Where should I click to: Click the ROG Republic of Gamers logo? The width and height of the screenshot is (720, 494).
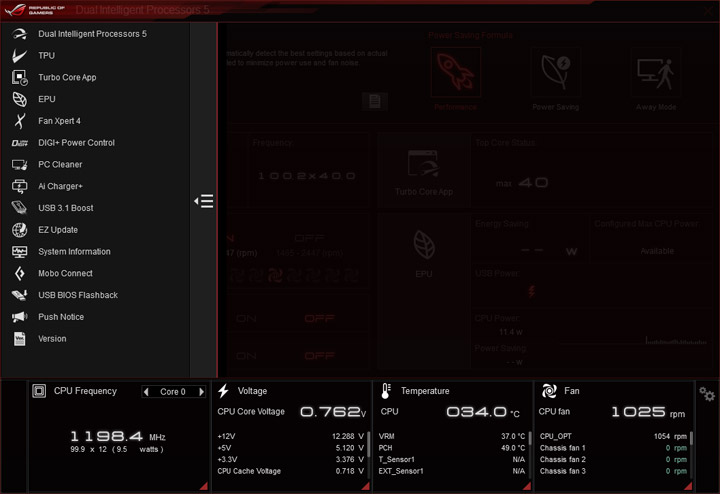(x=34, y=10)
